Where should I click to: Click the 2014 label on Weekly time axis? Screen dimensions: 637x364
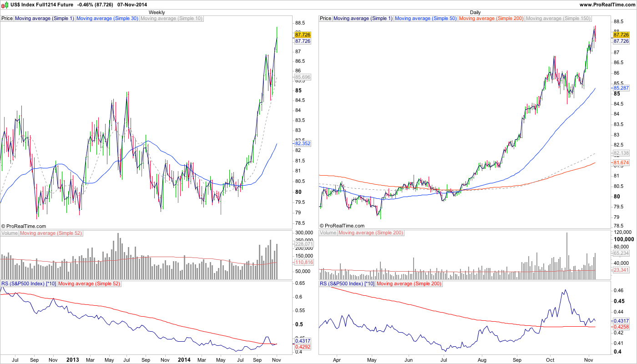[x=184, y=359]
